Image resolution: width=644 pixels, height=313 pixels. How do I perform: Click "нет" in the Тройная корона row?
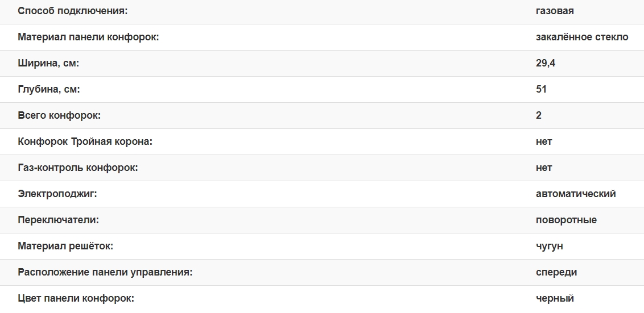[x=544, y=141]
